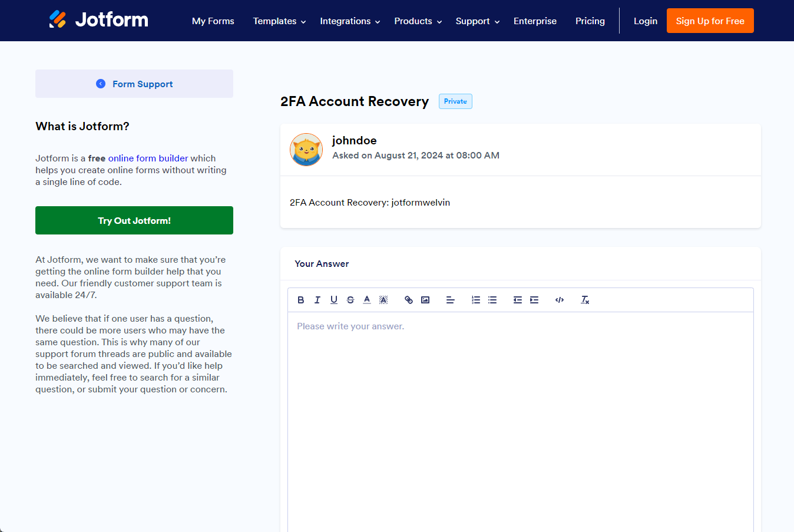Viewport: 794px width, 532px height.
Task: Decrease indent with the outdent icon
Action: pos(518,300)
